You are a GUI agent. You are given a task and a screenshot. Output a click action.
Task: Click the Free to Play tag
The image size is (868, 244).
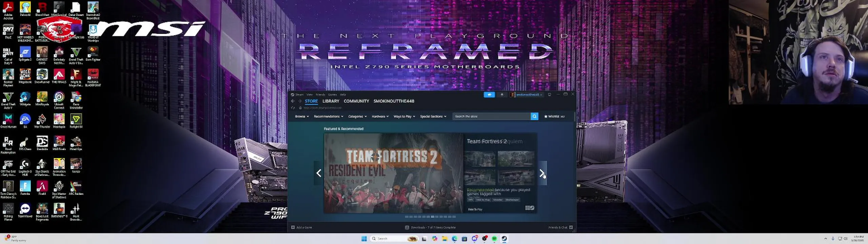click(x=482, y=200)
